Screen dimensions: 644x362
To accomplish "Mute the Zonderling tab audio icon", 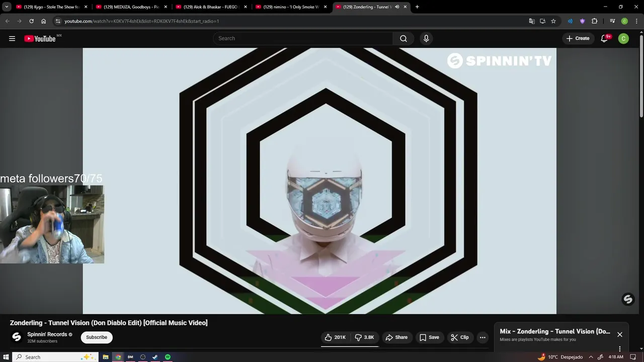I will click(x=397, y=7).
